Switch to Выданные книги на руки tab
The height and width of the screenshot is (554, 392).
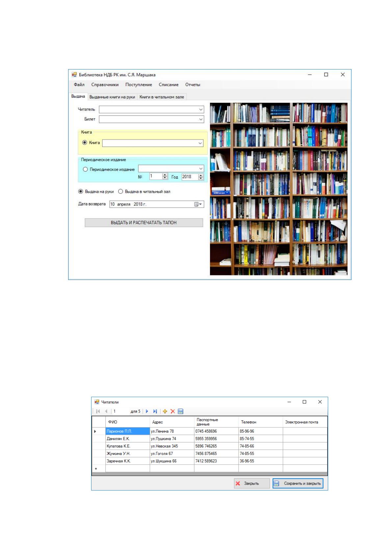pyautogui.click(x=112, y=97)
